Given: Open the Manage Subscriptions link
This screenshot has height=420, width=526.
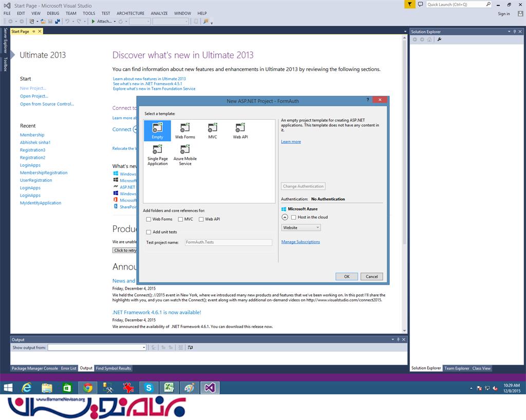Looking at the screenshot, I should click(x=300, y=242).
